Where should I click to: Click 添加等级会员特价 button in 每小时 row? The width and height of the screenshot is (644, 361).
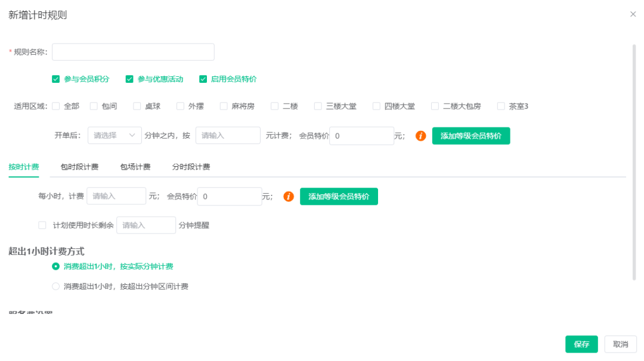click(339, 197)
